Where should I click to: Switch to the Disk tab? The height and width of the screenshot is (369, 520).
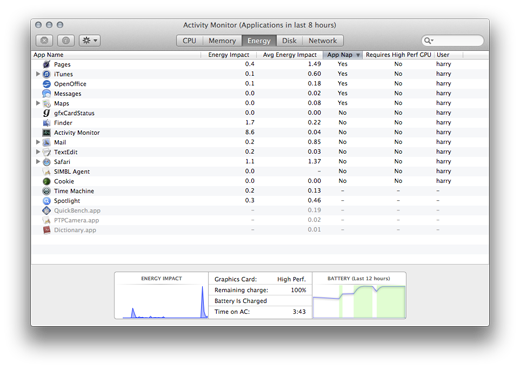(289, 41)
